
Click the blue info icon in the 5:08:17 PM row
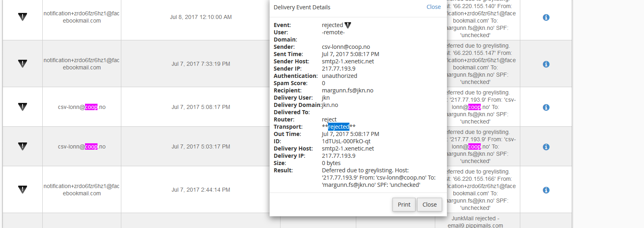click(546, 107)
